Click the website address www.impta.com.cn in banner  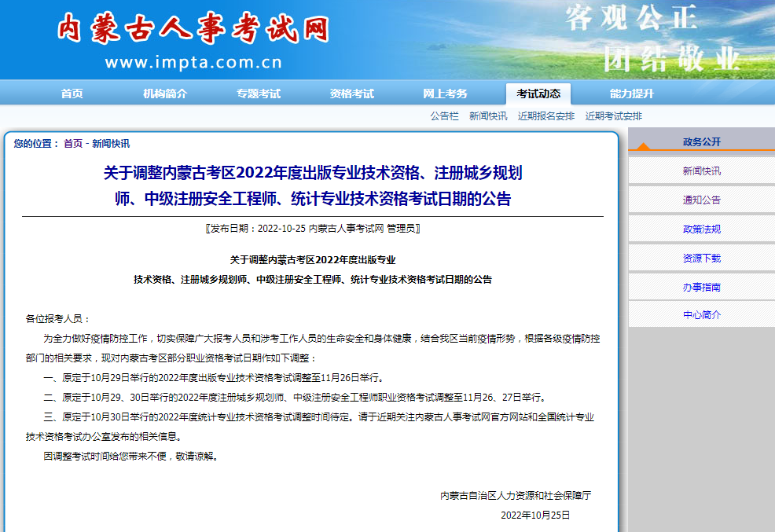(193, 63)
